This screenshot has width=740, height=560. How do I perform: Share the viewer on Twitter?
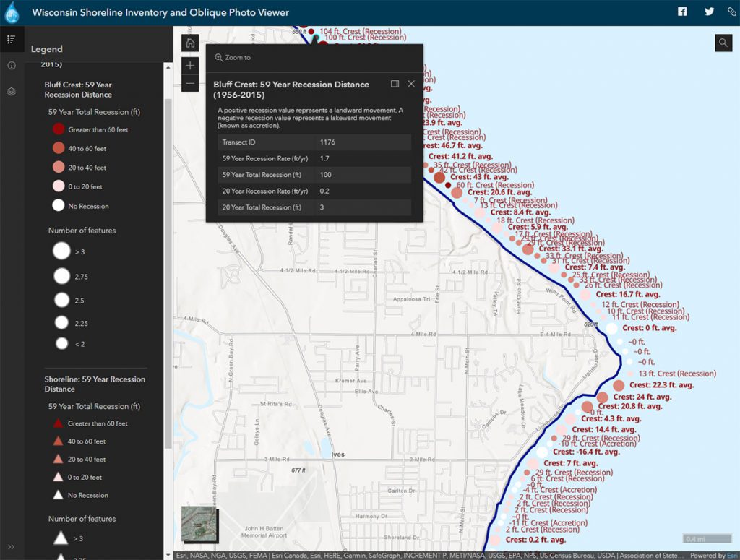pyautogui.click(x=709, y=12)
